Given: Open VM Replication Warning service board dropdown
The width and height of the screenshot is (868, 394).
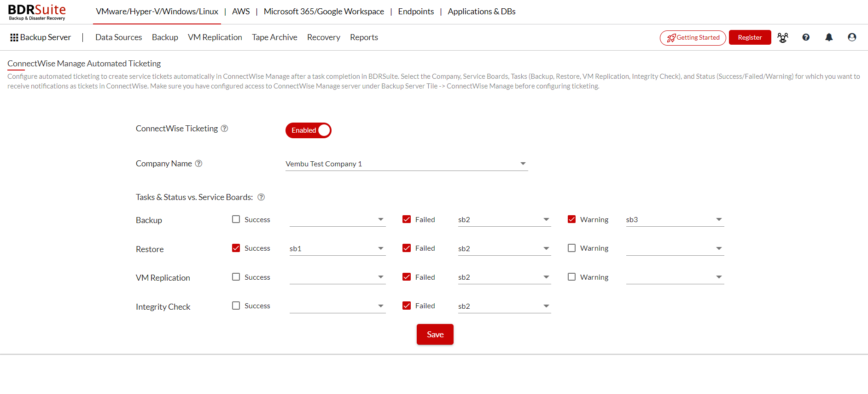Looking at the screenshot, I should point(675,277).
